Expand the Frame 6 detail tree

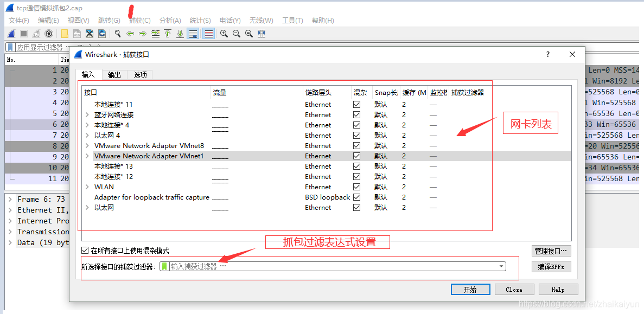[10, 199]
